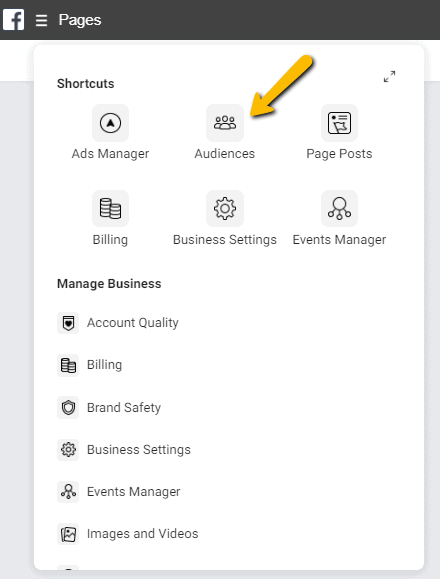Image resolution: width=440 pixels, height=579 pixels.
Task: Select Business Settings in Manage Business list
Action: pos(139,450)
